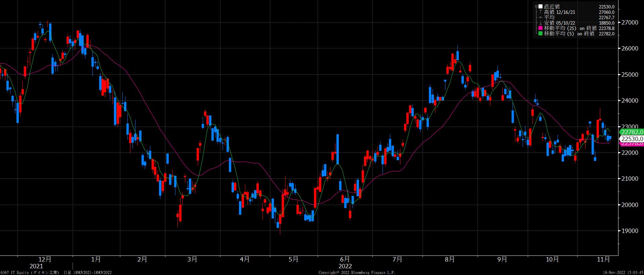The image size is (644, 275).
Task: Click the green 移動平均 (5) swatch
Action: [540, 34]
